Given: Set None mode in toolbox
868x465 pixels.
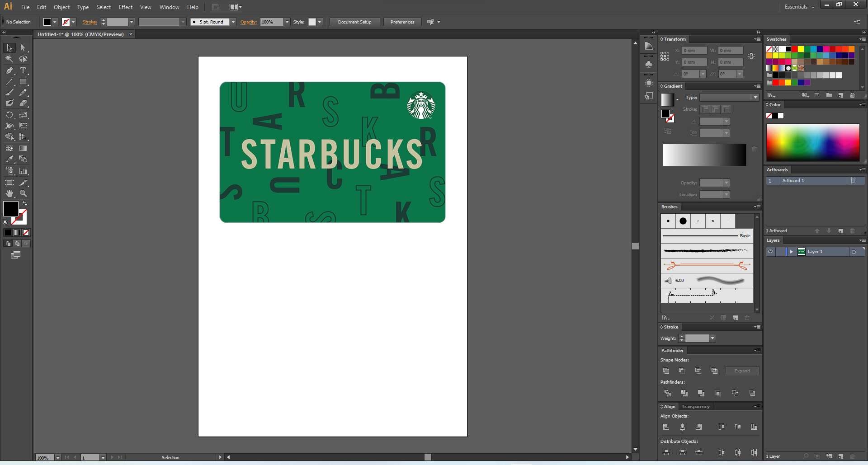Looking at the screenshot, I should coord(26,233).
